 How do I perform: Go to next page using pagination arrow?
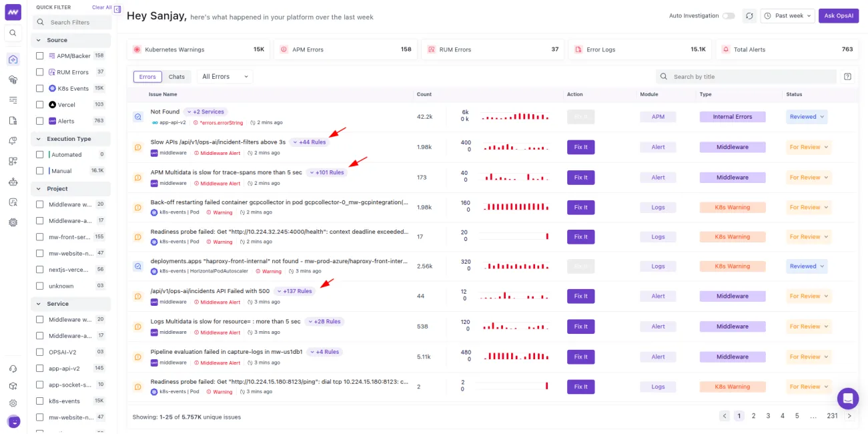click(849, 416)
